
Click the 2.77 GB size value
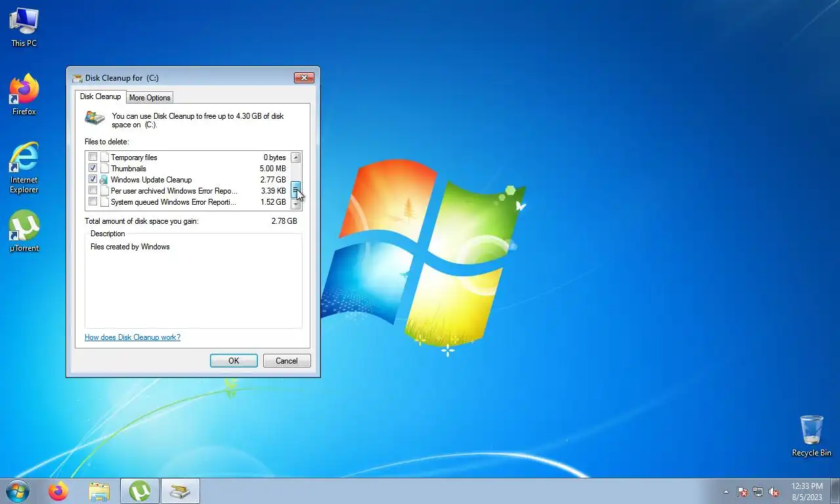tap(273, 180)
